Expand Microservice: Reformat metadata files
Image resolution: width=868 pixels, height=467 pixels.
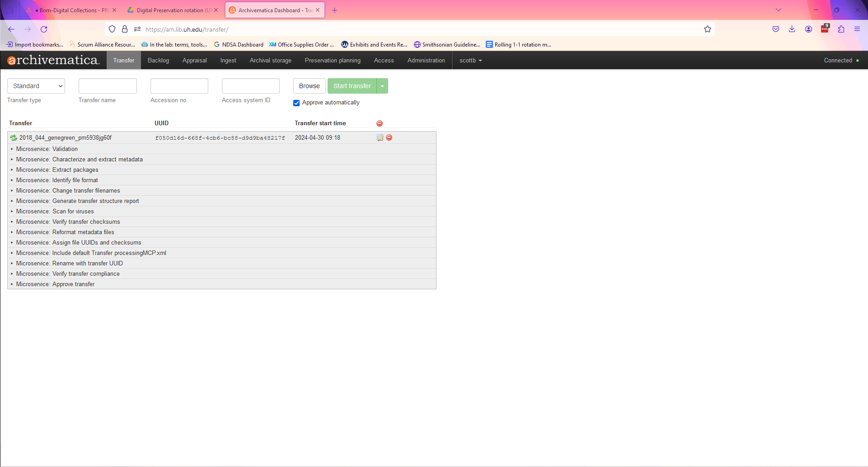click(222, 232)
